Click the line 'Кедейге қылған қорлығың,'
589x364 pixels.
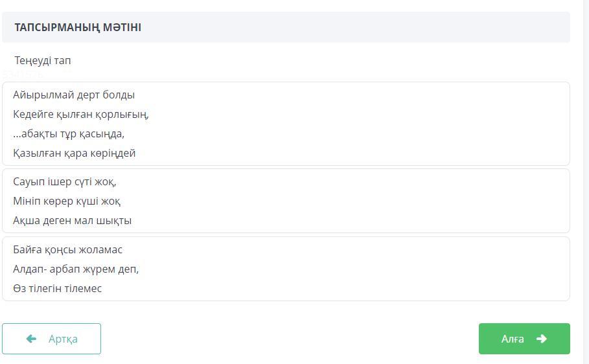point(81,114)
